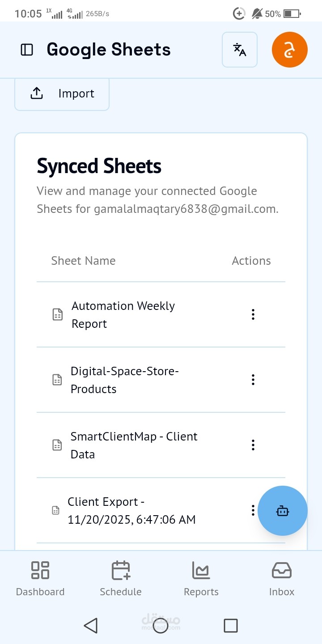Open the Inbox tab
This screenshot has height=644, width=322.
click(x=282, y=579)
